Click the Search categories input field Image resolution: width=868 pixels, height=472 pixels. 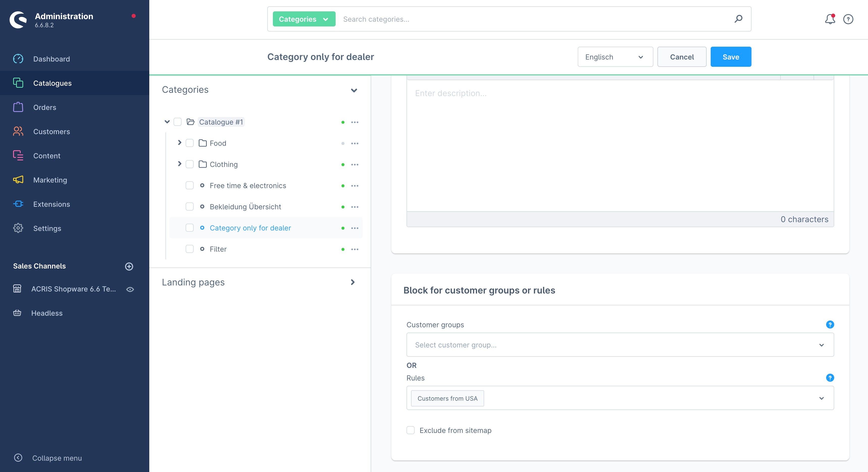tap(536, 19)
